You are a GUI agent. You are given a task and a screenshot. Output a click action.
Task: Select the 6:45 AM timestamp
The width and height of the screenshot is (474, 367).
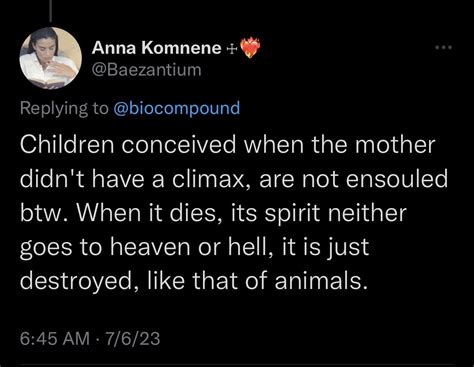click(x=55, y=338)
